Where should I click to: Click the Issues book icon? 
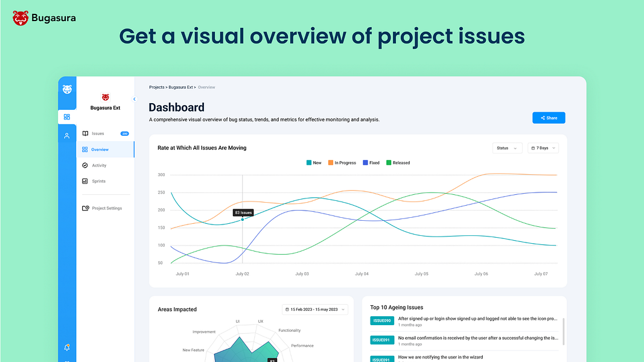point(85,133)
